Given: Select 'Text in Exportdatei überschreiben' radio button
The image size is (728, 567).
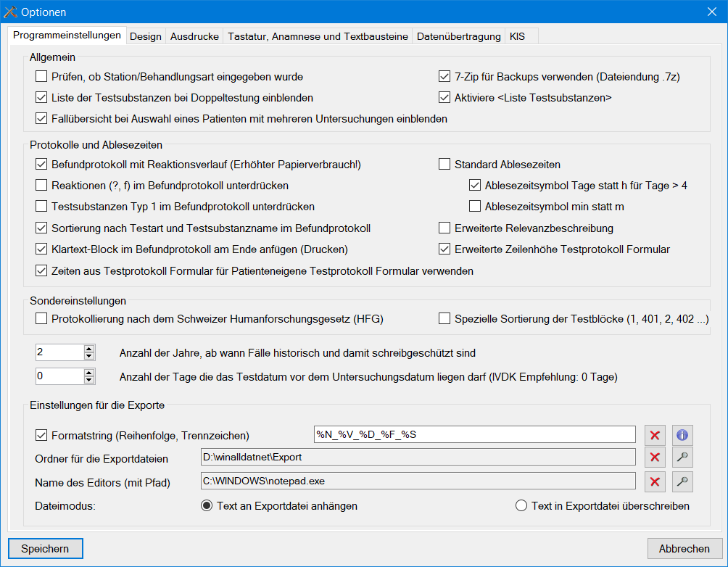Looking at the screenshot, I should point(521,506).
